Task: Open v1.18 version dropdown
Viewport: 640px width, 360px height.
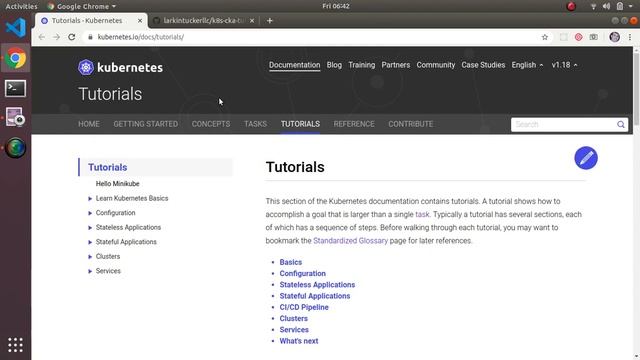Action: tap(564, 65)
